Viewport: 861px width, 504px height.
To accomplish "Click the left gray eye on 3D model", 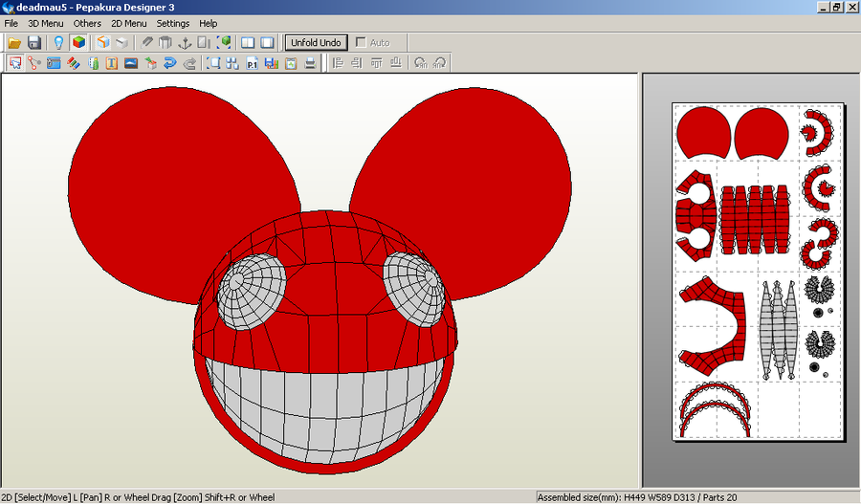I will pyautogui.click(x=252, y=292).
